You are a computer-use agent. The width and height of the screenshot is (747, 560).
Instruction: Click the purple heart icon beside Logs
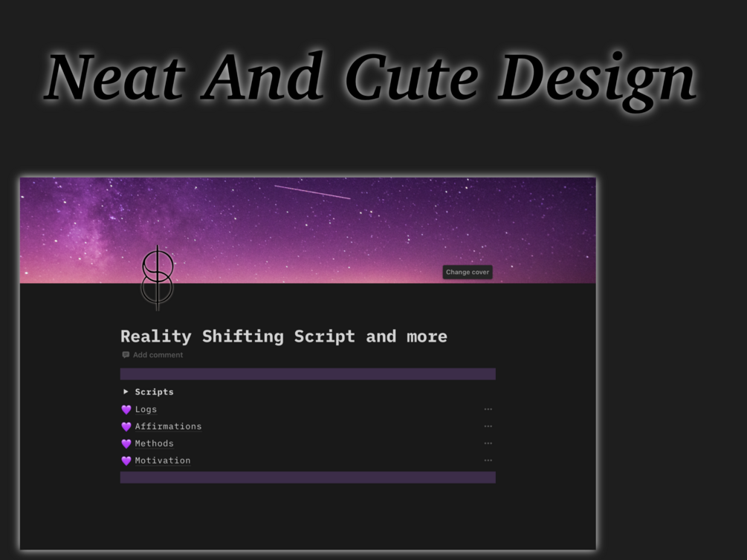click(x=126, y=409)
